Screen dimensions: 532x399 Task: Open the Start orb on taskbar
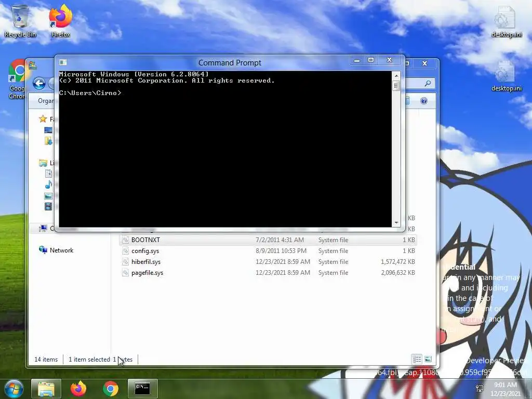(14, 389)
